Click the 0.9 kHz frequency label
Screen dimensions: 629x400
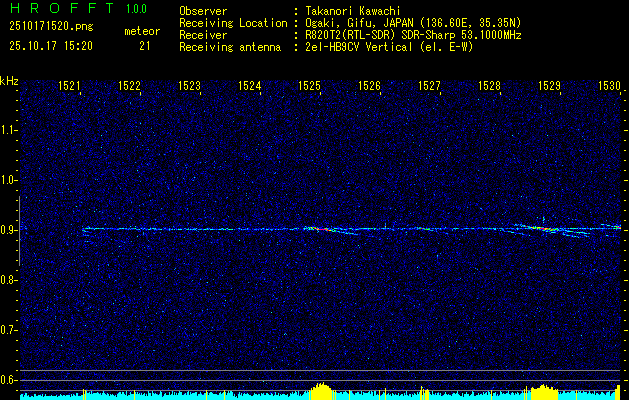click(x=9, y=230)
